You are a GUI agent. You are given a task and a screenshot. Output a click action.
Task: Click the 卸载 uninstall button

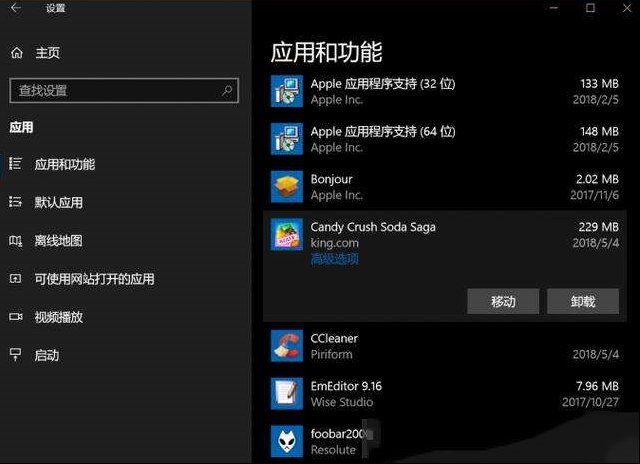pos(583,302)
